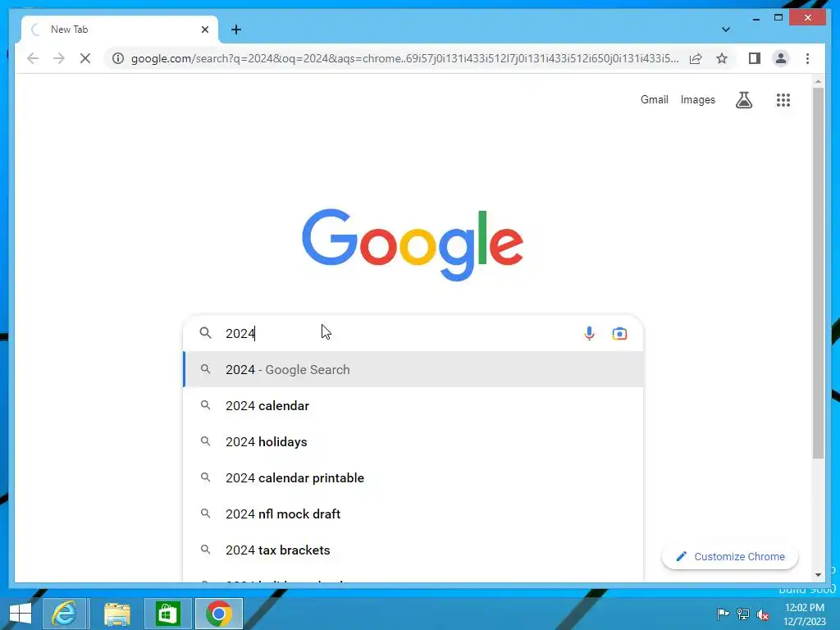Toggle the Chrome side panel
Screen dimensions: 840x630
click(755, 58)
